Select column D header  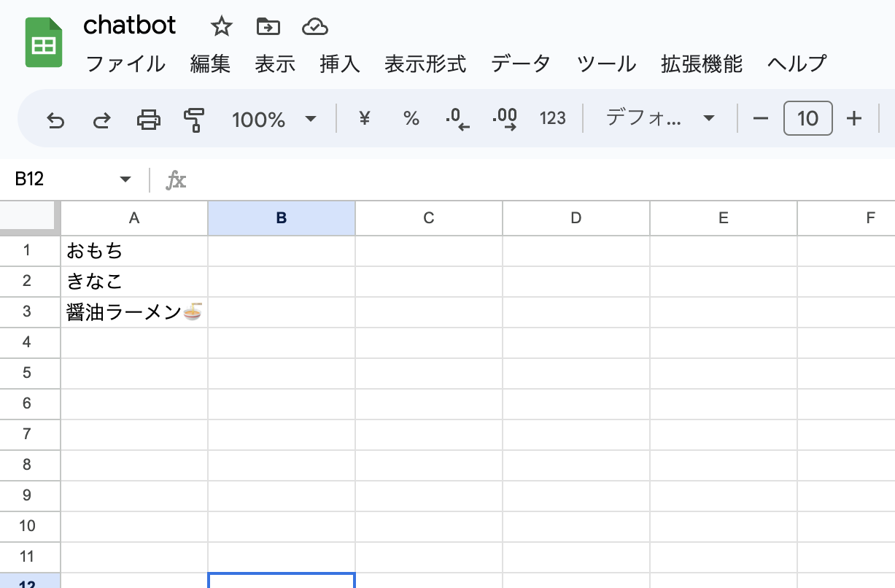click(576, 218)
